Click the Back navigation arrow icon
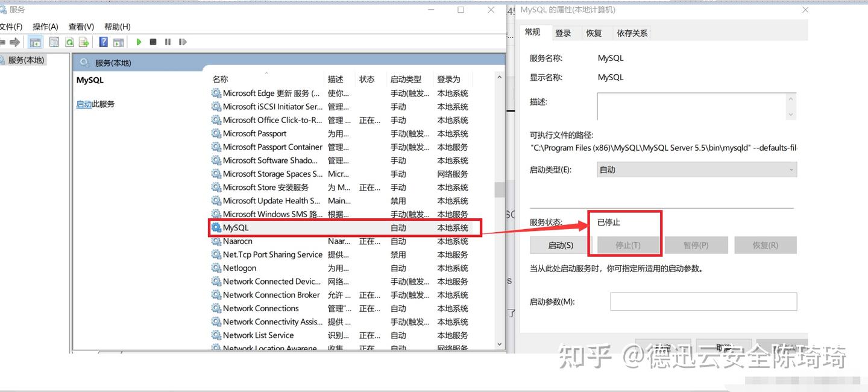Viewport: 868px width, 392px height. coord(5,42)
